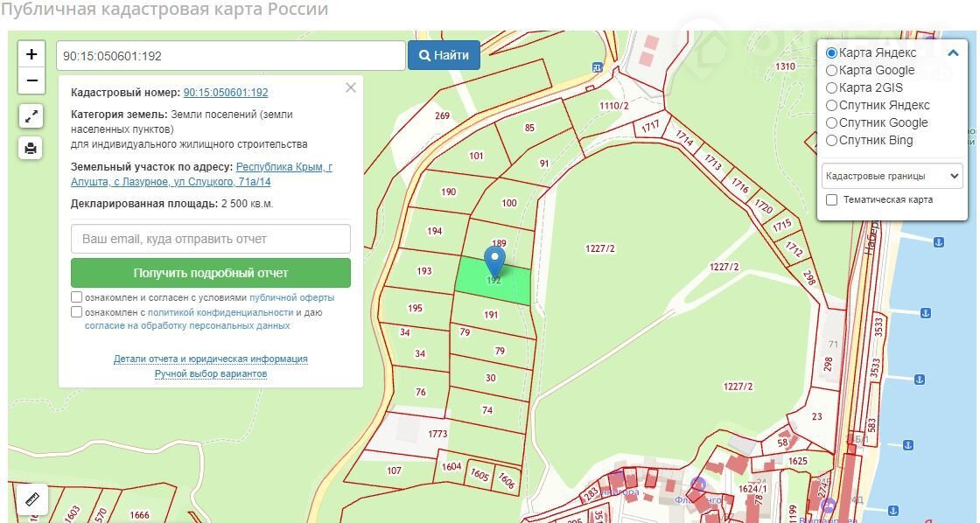This screenshot has height=523, width=980.
Task: Click Получить подробный отчет button
Action: pyautogui.click(x=211, y=273)
